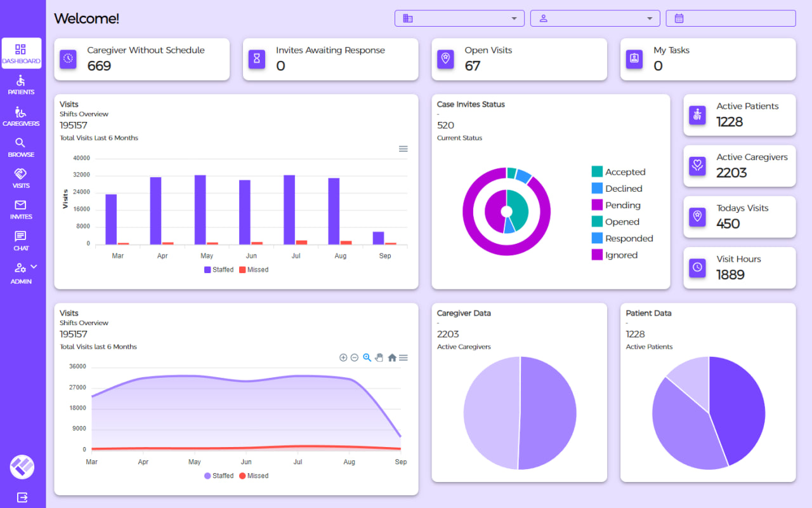Switch to the Dashboard tab
Screen dimensions: 812x508
[22, 53]
